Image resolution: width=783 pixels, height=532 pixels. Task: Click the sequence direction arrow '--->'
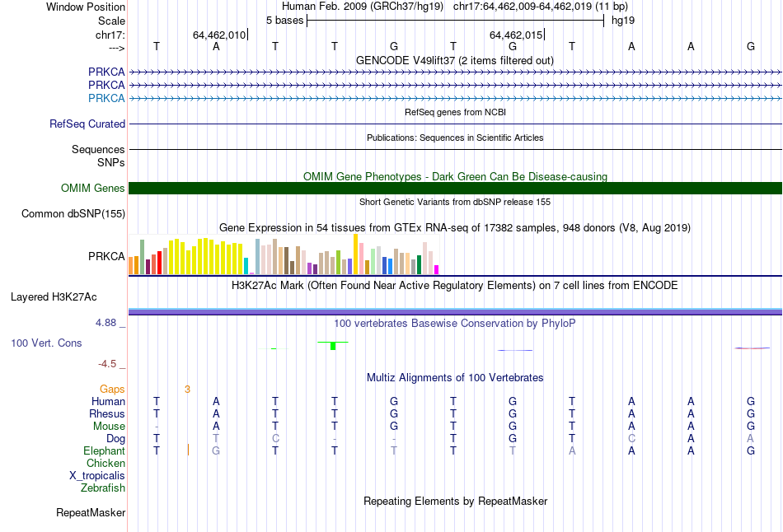click(x=117, y=48)
